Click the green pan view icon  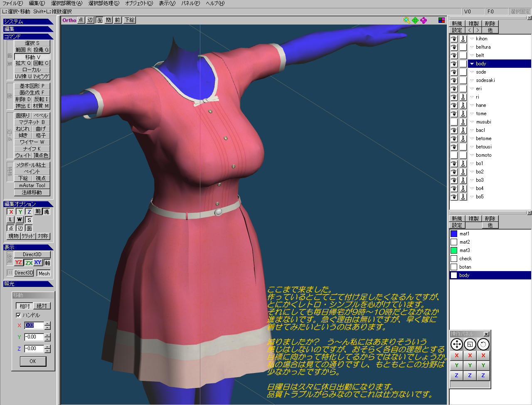pos(415,20)
